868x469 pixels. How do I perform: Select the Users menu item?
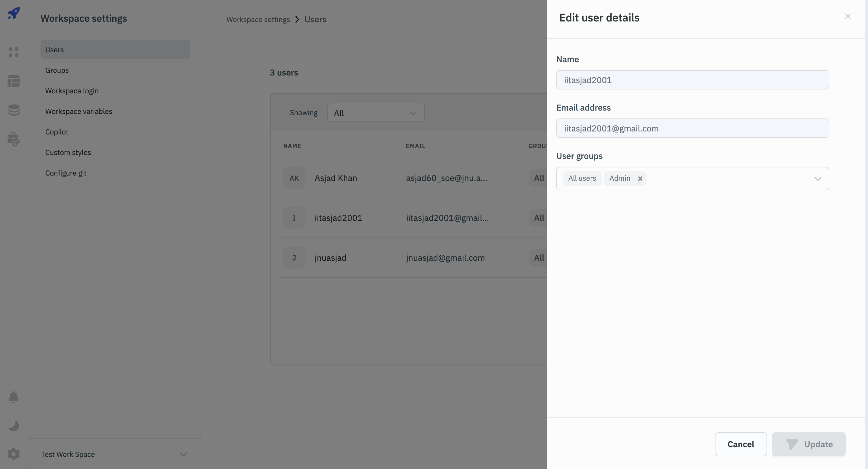[x=54, y=49]
